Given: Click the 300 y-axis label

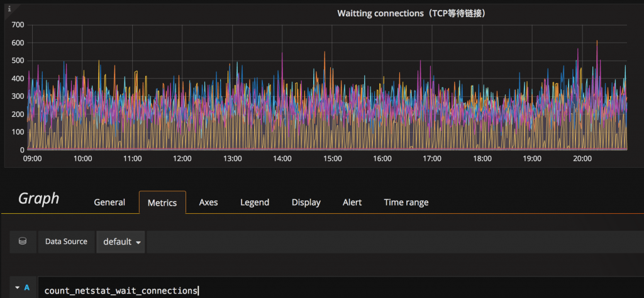Looking at the screenshot, I should (x=18, y=96).
